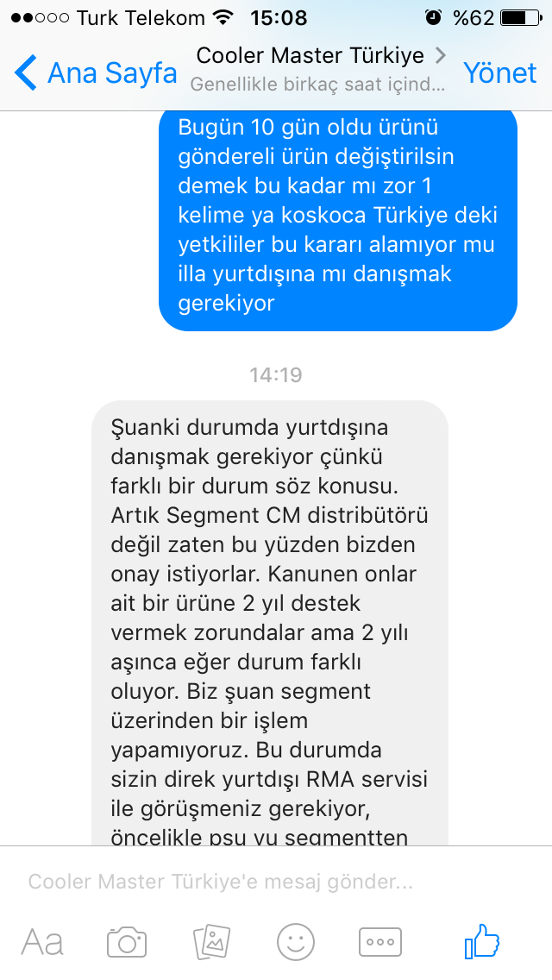Open the photo gallery picker icon
The height and width of the screenshot is (980, 552).
[x=212, y=942]
